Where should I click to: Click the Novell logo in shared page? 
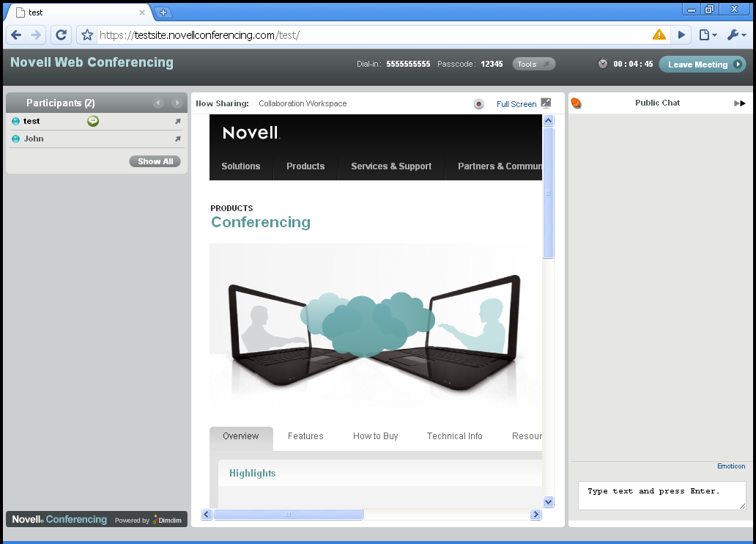[x=251, y=133]
